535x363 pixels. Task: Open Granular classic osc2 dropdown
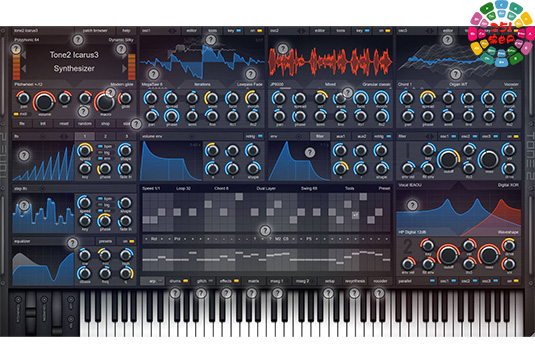pyautogui.click(x=376, y=84)
